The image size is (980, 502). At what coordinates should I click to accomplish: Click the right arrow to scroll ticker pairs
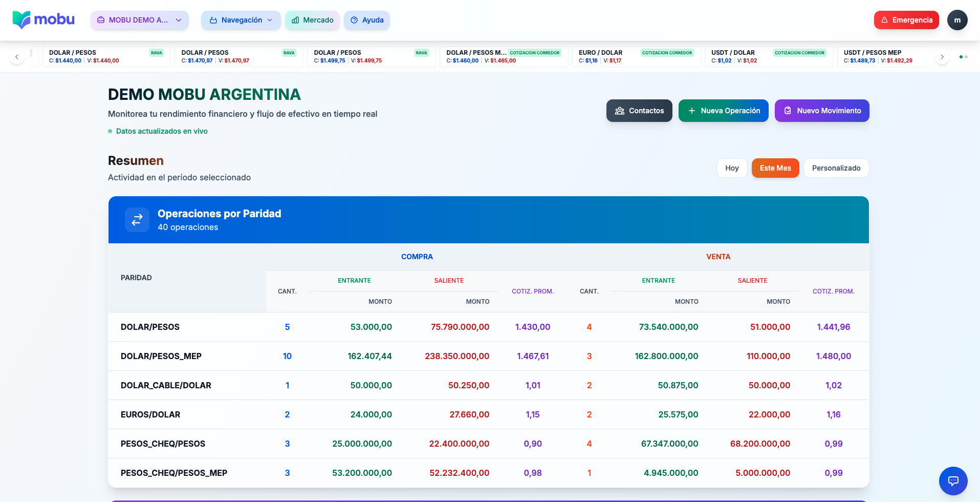point(942,57)
